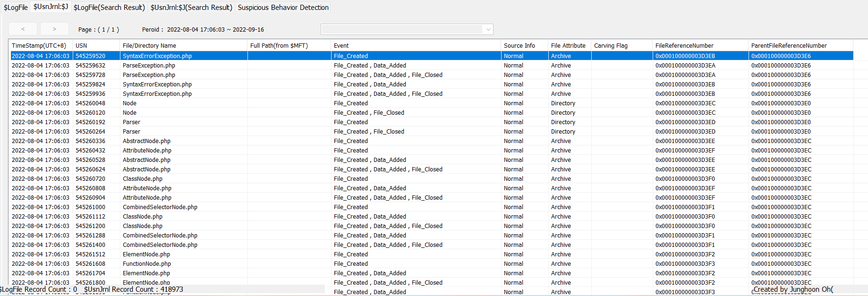
Task: Click the Event column header
Action: (341, 46)
